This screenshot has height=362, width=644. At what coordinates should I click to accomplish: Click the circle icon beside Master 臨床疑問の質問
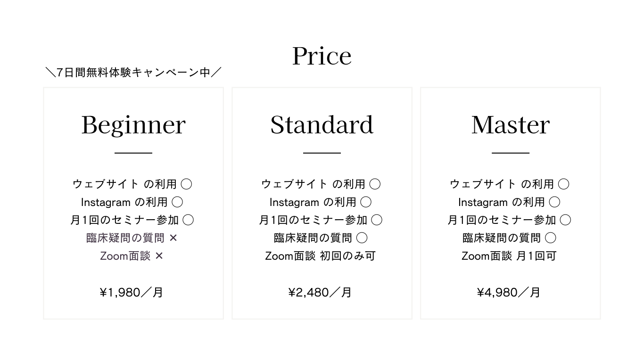click(551, 238)
